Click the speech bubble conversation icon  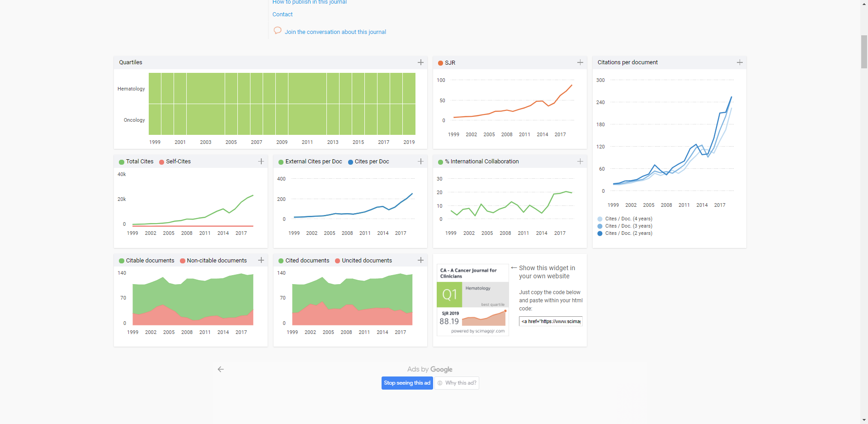tap(278, 31)
